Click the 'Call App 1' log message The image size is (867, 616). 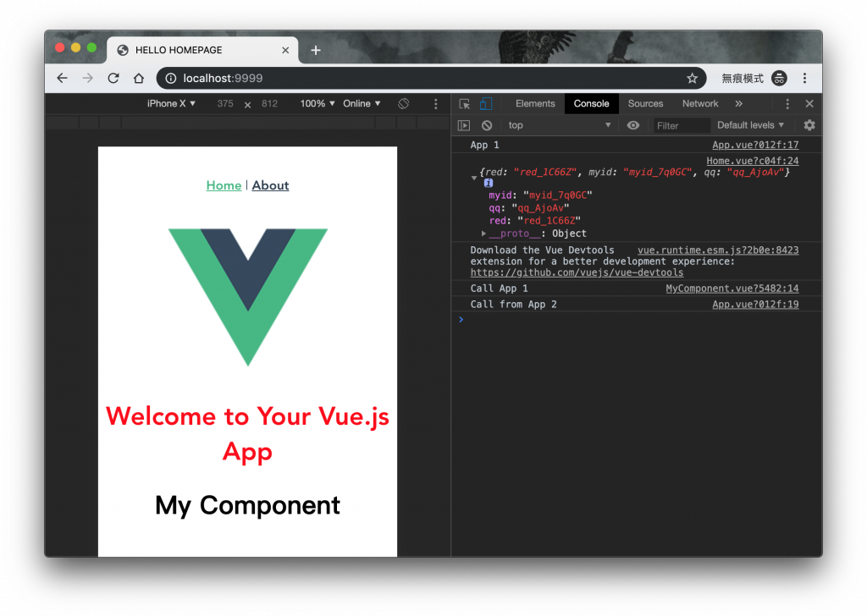pos(499,289)
